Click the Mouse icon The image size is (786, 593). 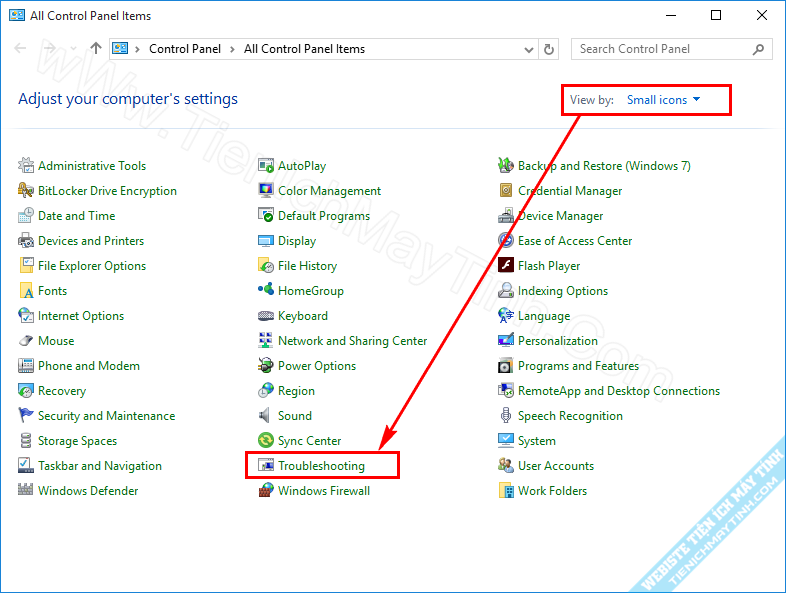coord(26,341)
